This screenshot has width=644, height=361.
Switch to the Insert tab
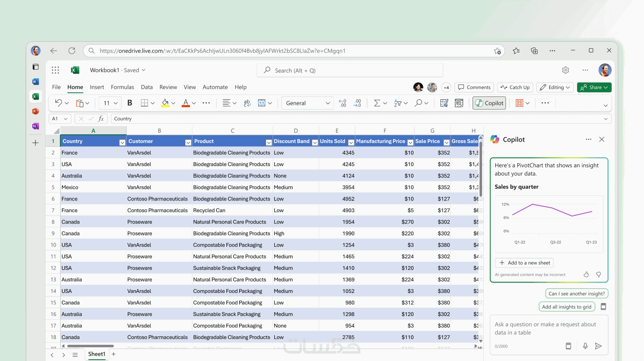[x=97, y=87]
